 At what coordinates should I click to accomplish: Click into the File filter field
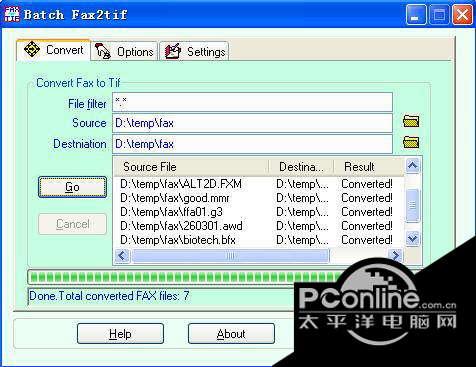point(252,102)
